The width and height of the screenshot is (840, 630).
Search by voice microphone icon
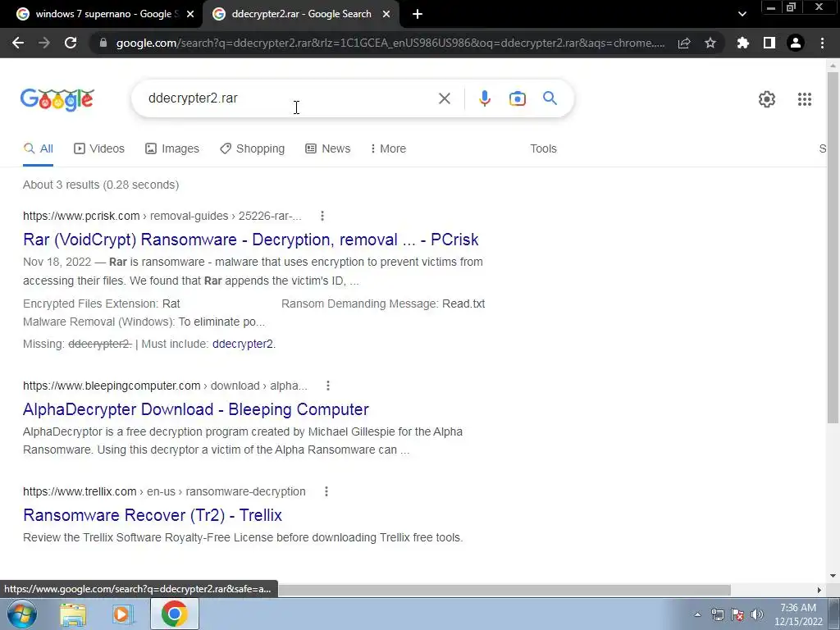484,98
